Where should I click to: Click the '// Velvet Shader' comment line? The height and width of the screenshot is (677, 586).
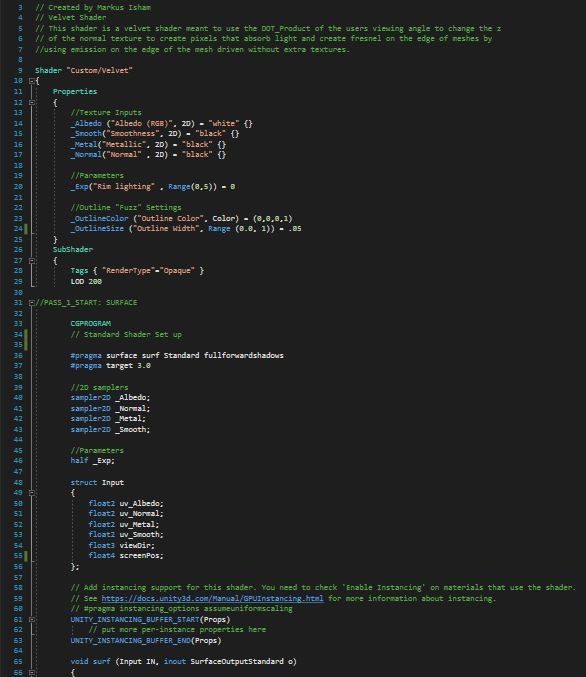pos(70,18)
